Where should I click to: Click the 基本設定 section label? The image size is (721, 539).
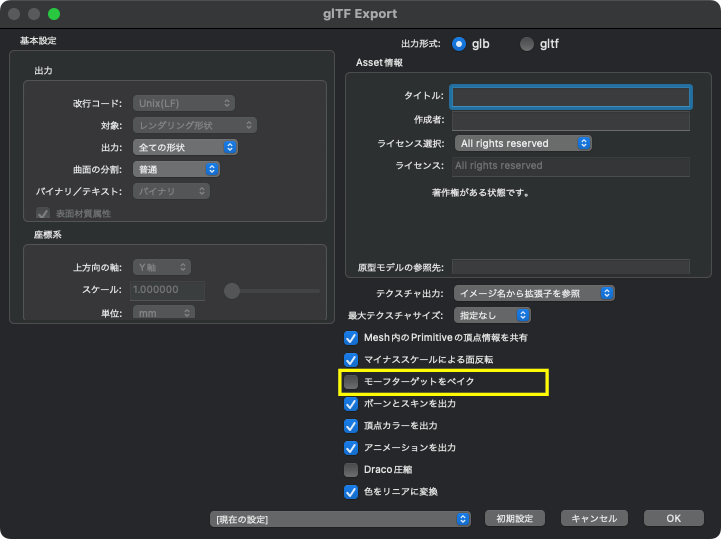click(38, 40)
